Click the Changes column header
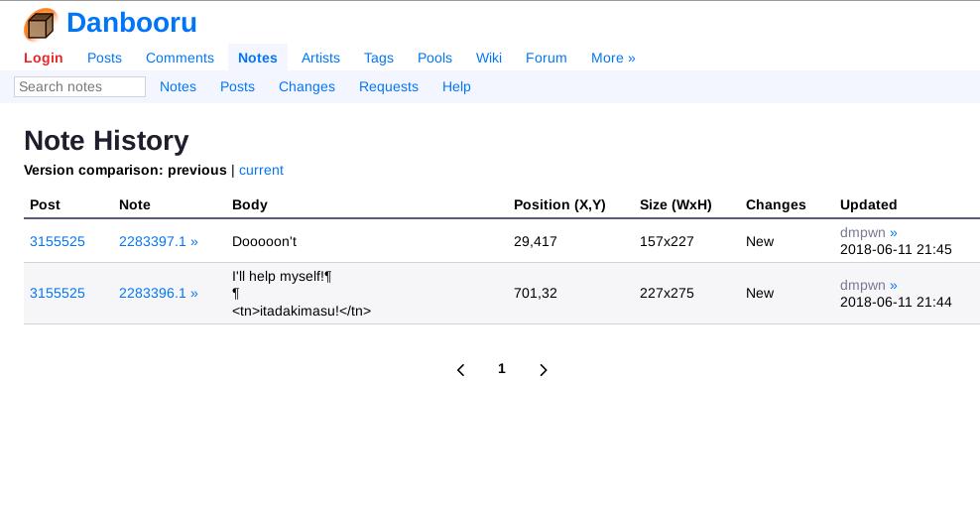 776,205
